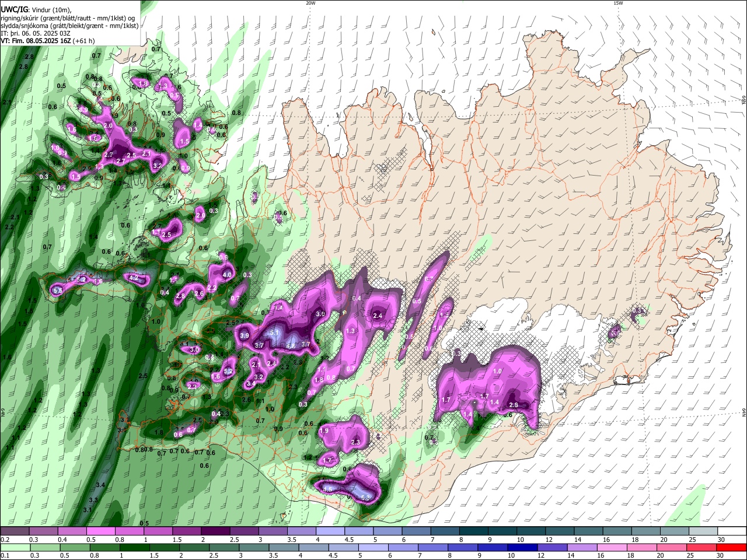The height and width of the screenshot is (560, 747).
Task: Click the bright red swatch ending the rain scale
Action: [x=732, y=547]
